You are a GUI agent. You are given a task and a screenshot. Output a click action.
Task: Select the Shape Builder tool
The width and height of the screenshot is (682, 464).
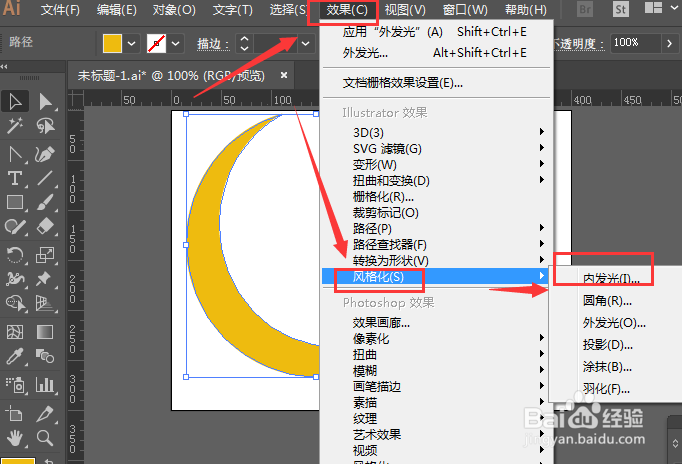coord(15,303)
